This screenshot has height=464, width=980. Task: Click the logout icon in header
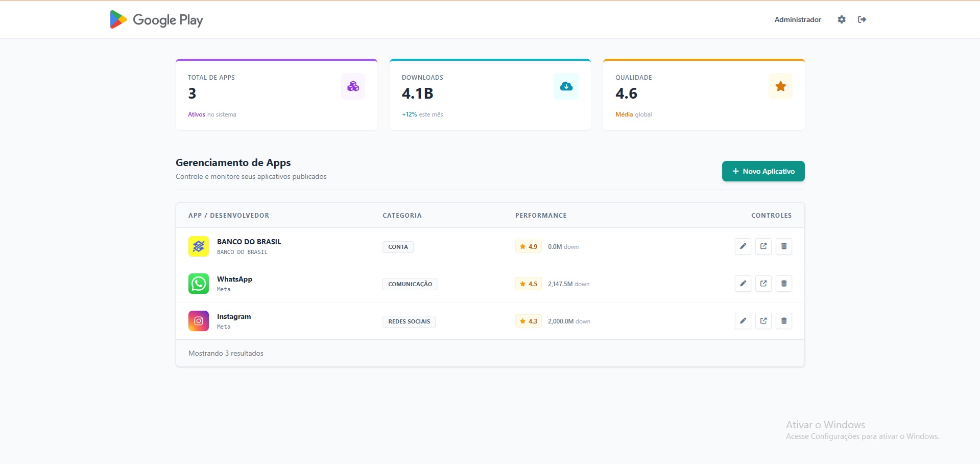pyautogui.click(x=862, y=19)
